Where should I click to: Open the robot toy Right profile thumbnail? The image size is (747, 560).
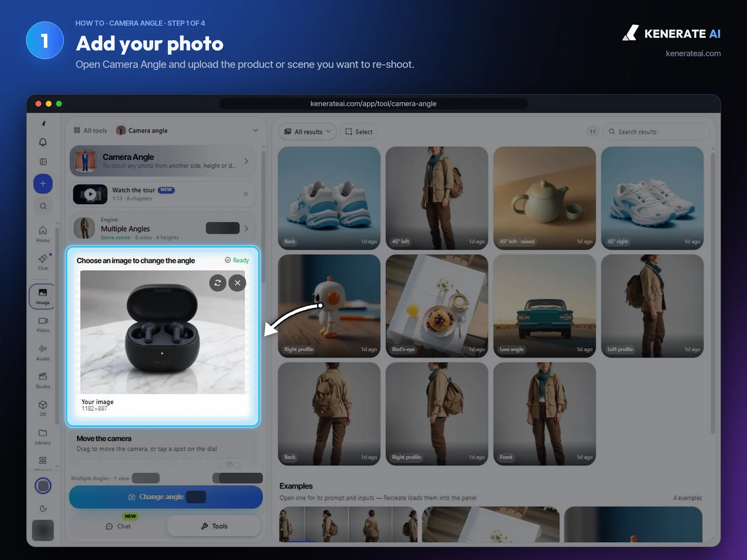(329, 306)
